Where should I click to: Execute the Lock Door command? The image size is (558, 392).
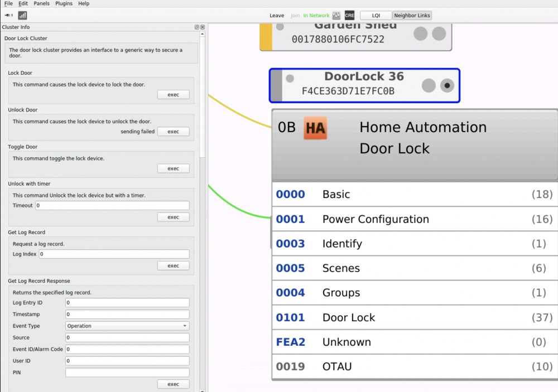coord(173,95)
